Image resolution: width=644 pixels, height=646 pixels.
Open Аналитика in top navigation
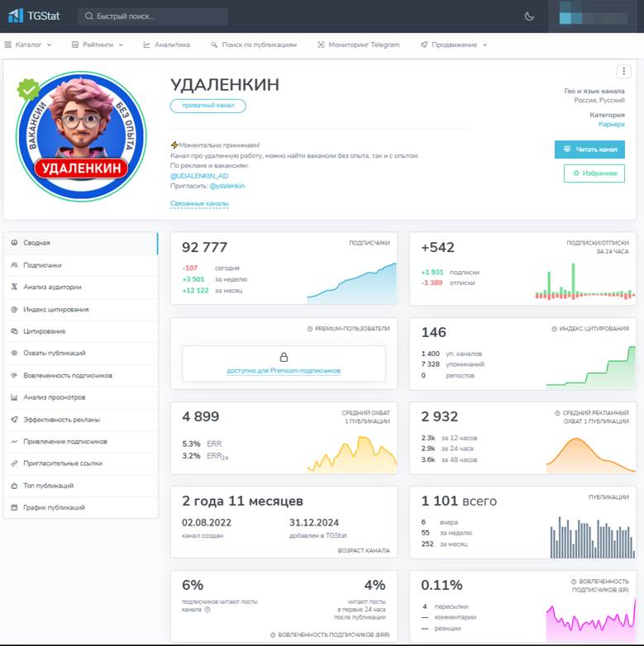point(166,45)
